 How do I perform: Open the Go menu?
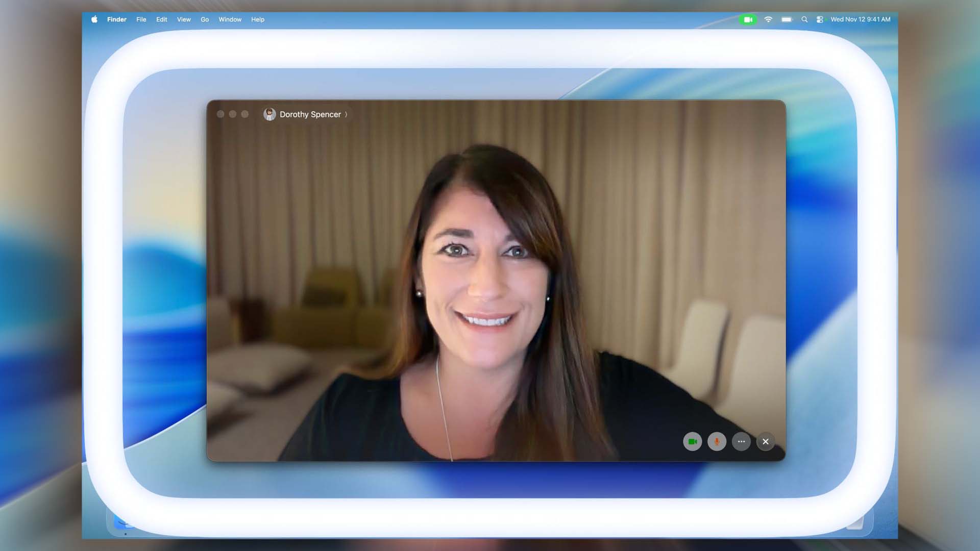click(x=205, y=19)
